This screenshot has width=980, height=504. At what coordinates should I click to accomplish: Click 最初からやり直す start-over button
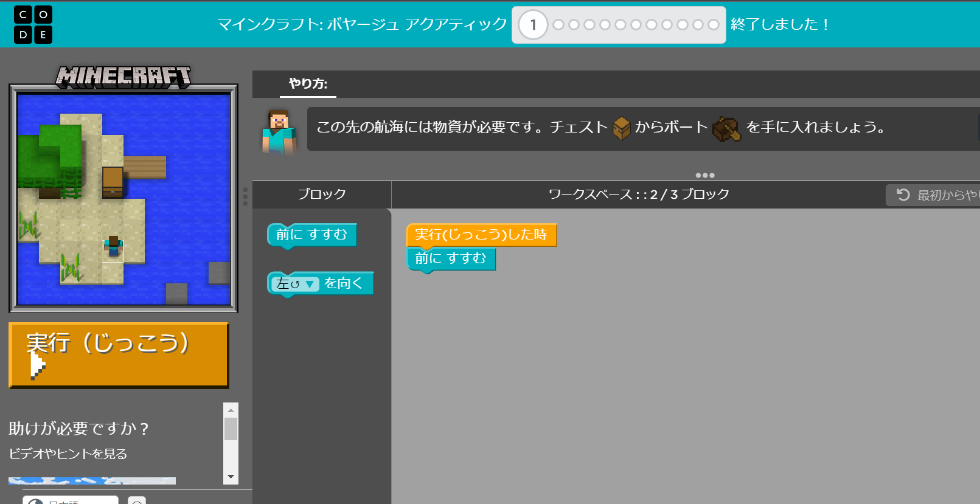[x=933, y=195]
